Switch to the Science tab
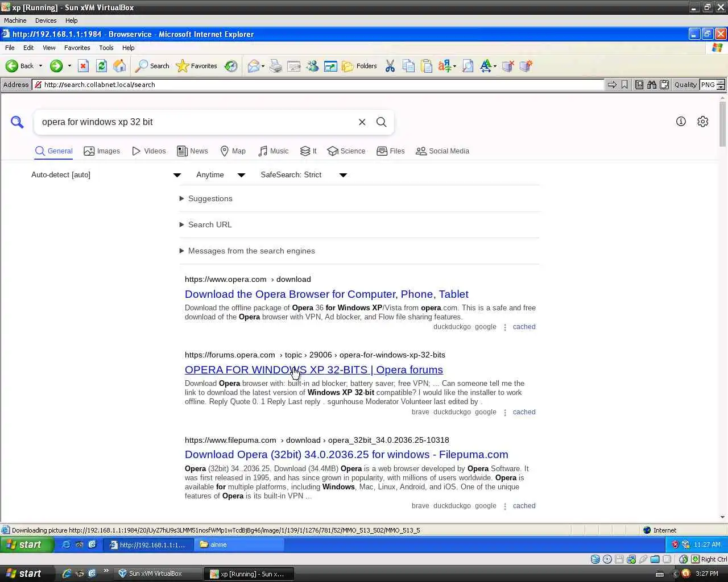Screen dimensions: 728x582 click(346, 151)
